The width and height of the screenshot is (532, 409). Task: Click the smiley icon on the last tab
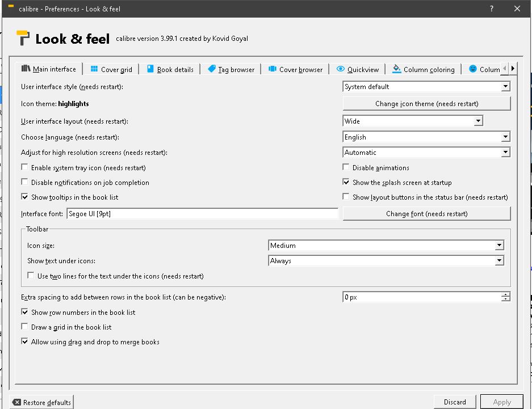[472, 69]
